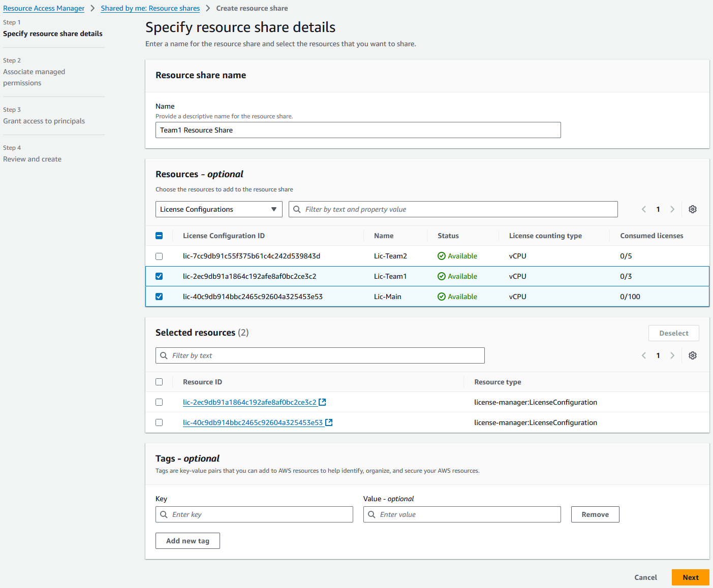Go to previous page in Resources table
Screen dimensions: 713x588
click(644, 209)
